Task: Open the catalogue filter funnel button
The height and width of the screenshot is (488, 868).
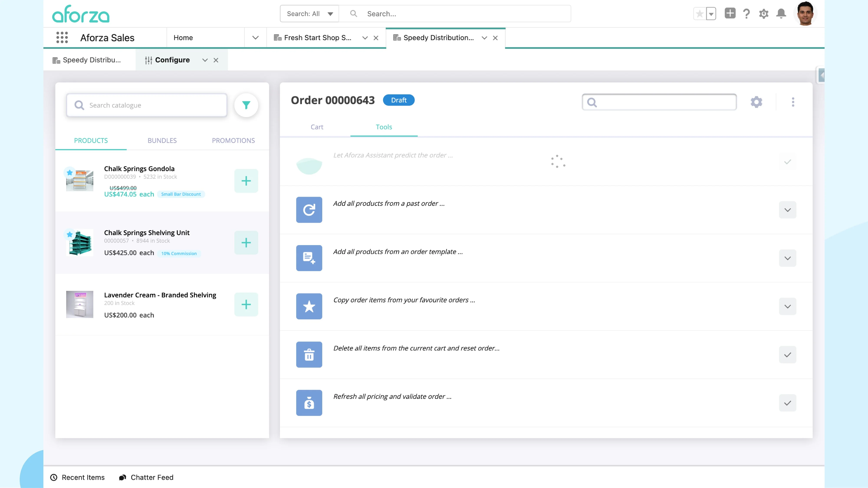Action: [246, 105]
